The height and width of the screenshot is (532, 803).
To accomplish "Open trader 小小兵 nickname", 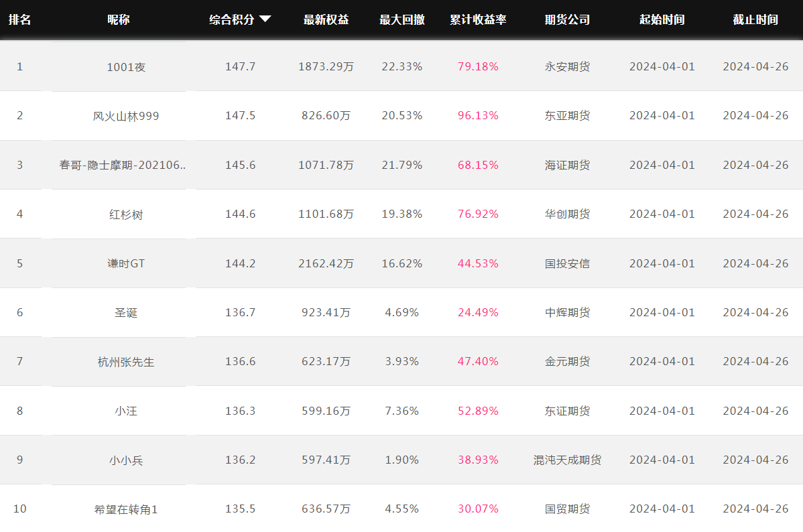I will (x=126, y=460).
